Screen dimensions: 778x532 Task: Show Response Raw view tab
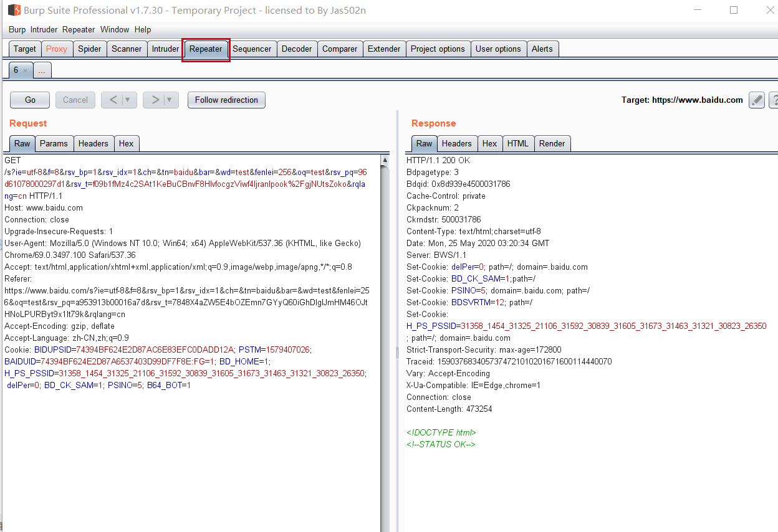(424, 143)
